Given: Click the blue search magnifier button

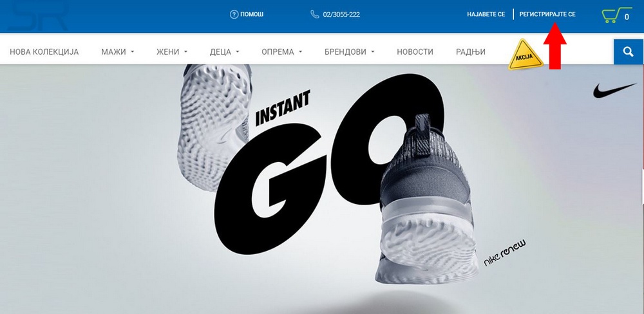Looking at the screenshot, I should click(629, 51).
